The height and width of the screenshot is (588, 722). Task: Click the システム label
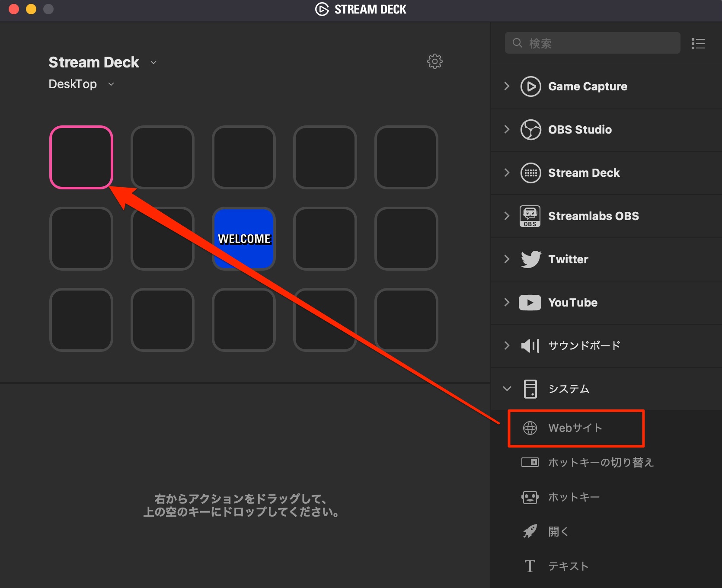569,389
